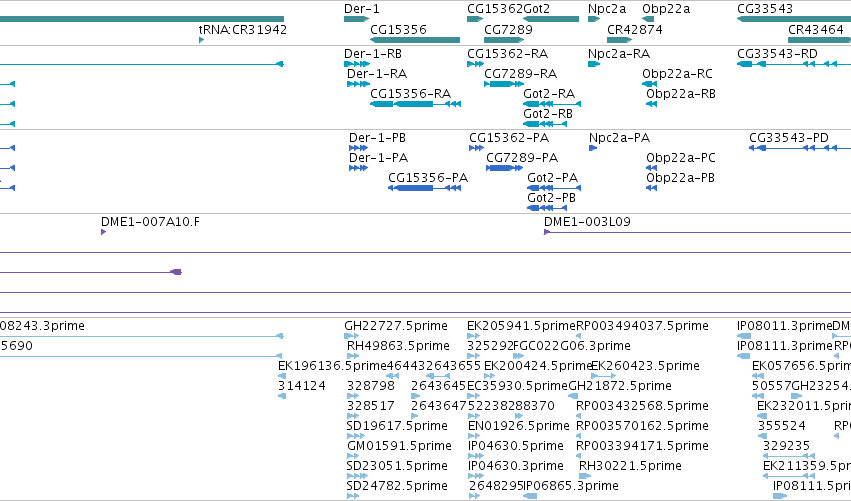Select the EN01926.5prime EST label
The width and height of the screenshot is (851, 501).
pyautogui.click(x=518, y=426)
